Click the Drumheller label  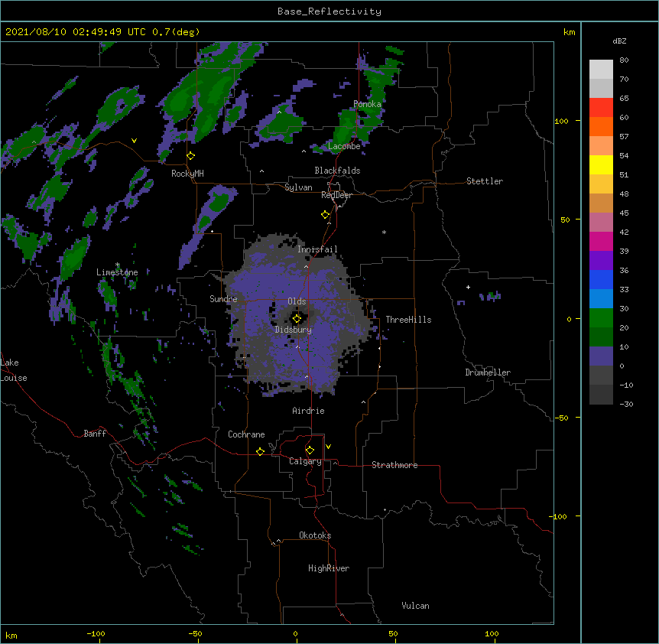488,372
